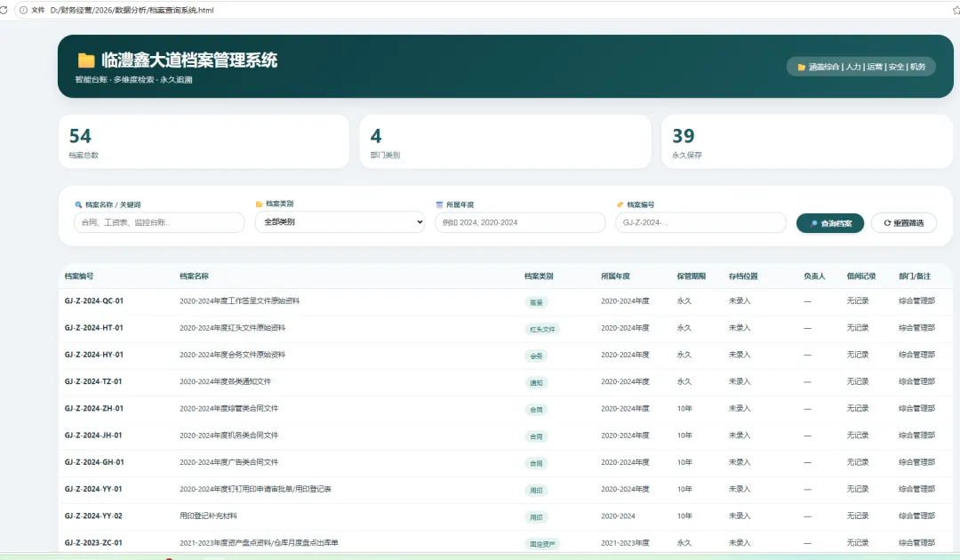
Task: Click 用印 tag in GJ-Z-2024-YY-02 row
Action: pyautogui.click(x=536, y=517)
